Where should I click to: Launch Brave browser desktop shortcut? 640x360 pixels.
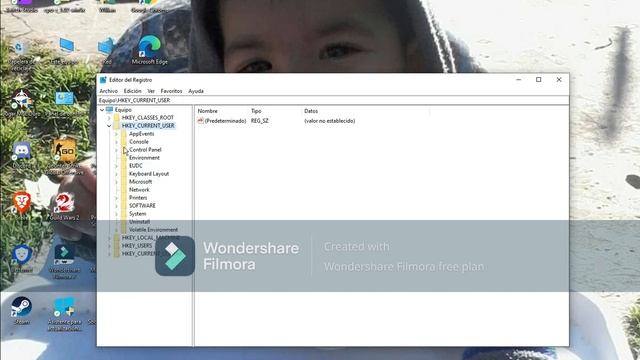click(21, 206)
